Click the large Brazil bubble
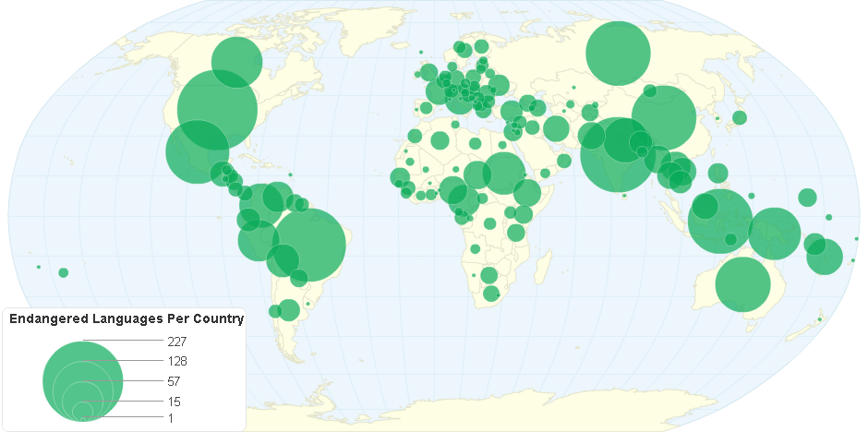Viewport: 868px width, 432px height. (x=310, y=245)
